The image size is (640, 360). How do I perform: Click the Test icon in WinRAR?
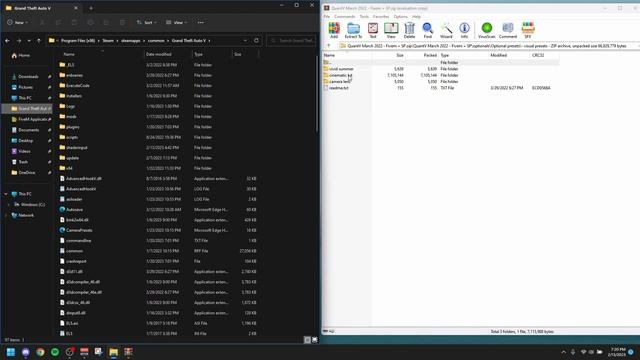click(x=373, y=30)
